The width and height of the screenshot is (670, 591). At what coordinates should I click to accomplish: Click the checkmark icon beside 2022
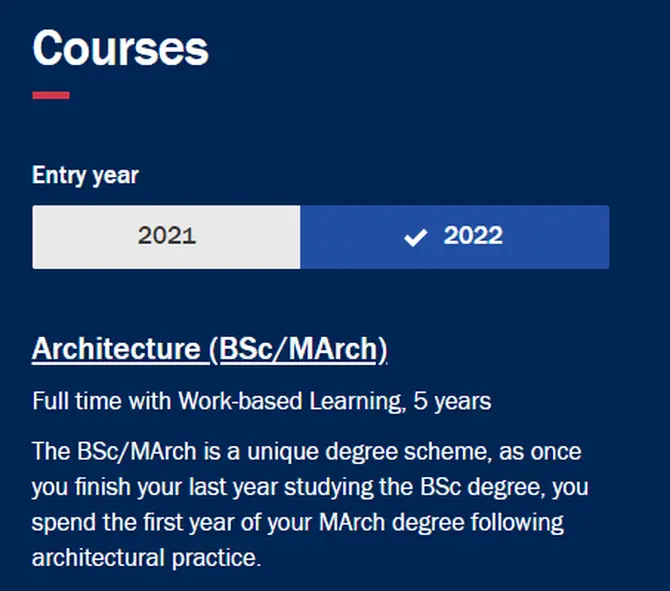[415, 237]
